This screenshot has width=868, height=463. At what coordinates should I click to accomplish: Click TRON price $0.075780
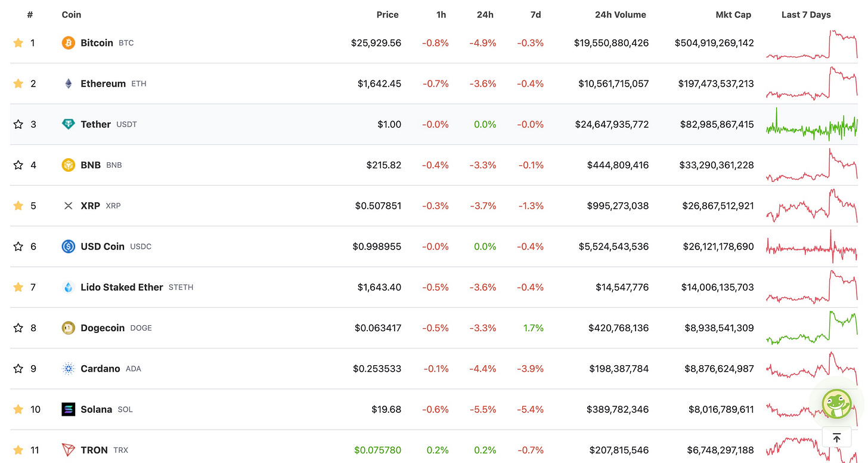point(377,450)
